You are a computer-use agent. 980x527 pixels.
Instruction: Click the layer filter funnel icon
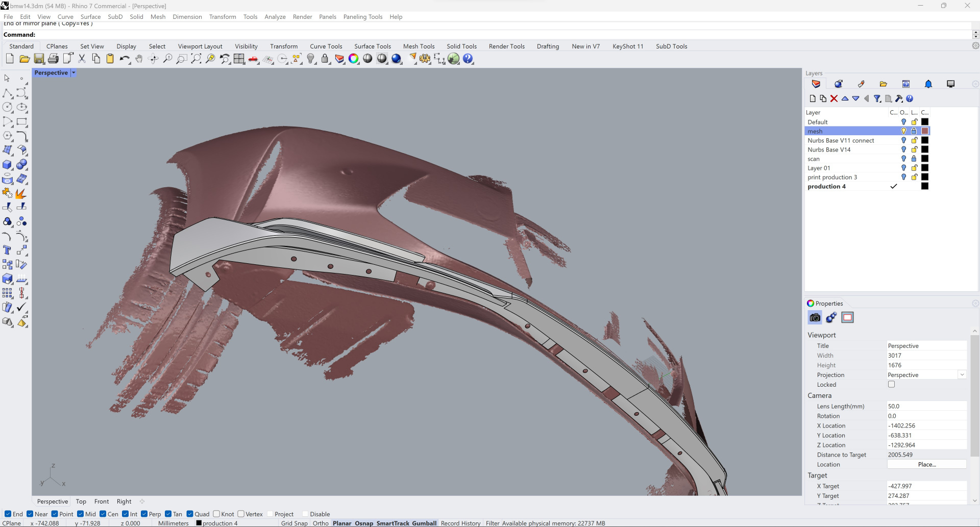(x=877, y=98)
